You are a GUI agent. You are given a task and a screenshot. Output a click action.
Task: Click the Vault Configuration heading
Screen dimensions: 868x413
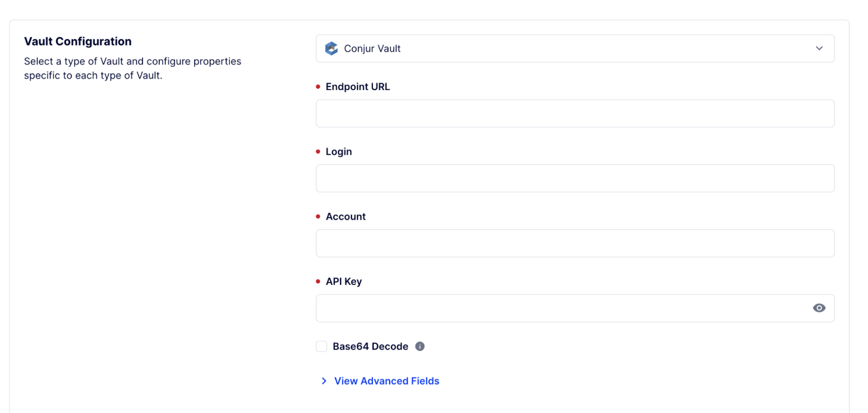(78, 41)
